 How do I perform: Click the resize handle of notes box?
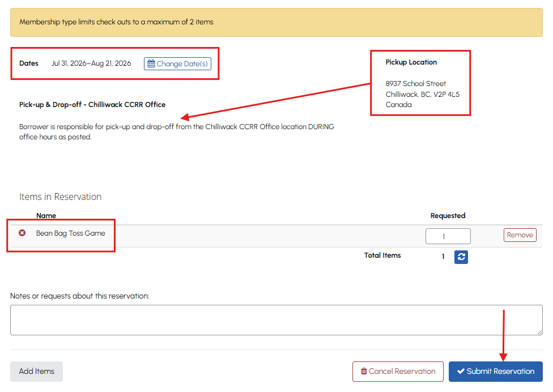pos(539,332)
